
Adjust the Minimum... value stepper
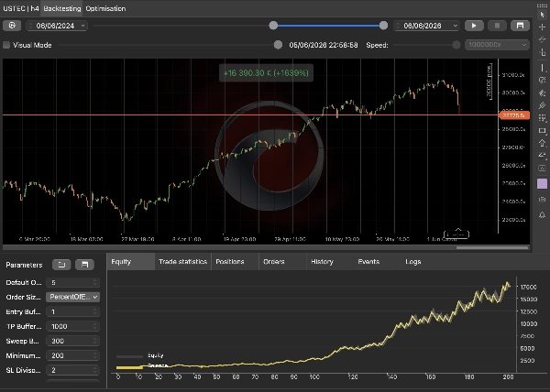pos(94,355)
